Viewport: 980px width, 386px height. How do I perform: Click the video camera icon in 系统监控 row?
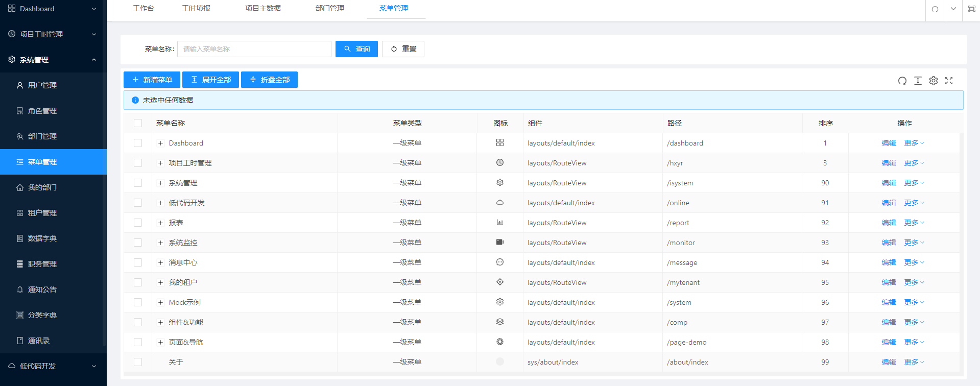tap(500, 243)
